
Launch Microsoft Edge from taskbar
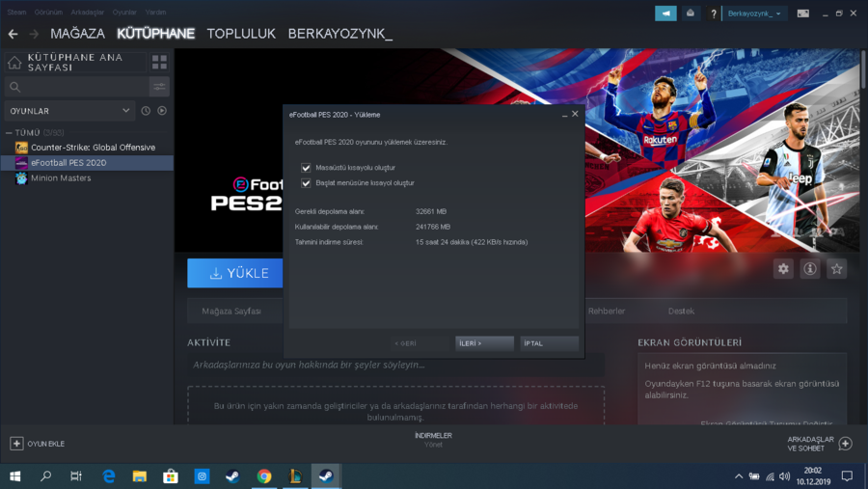(108, 476)
